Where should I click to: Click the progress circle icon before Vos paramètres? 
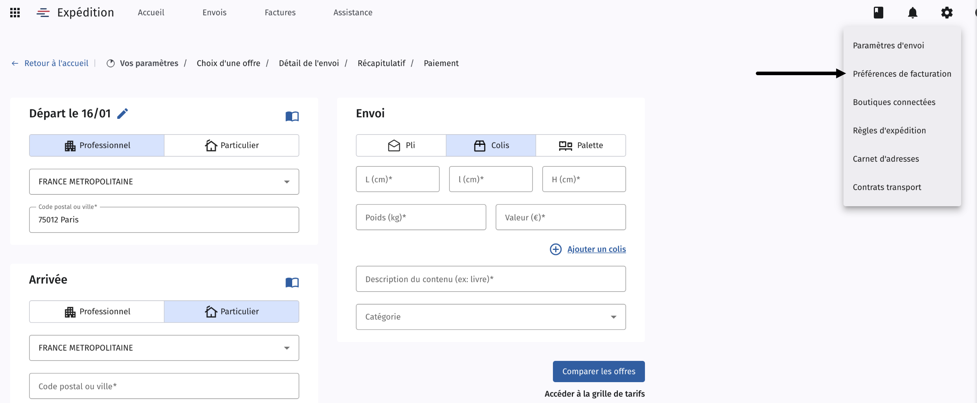[111, 63]
